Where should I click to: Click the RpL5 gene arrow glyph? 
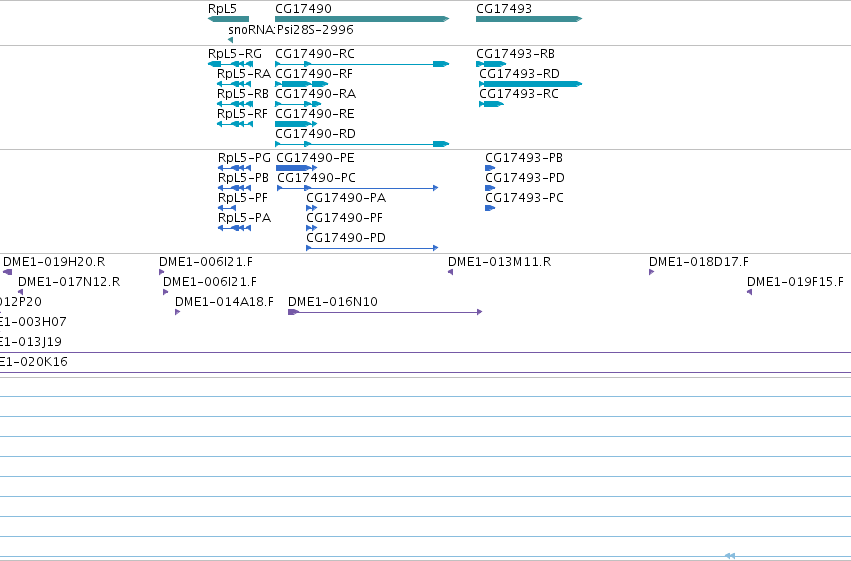(x=228, y=19)
